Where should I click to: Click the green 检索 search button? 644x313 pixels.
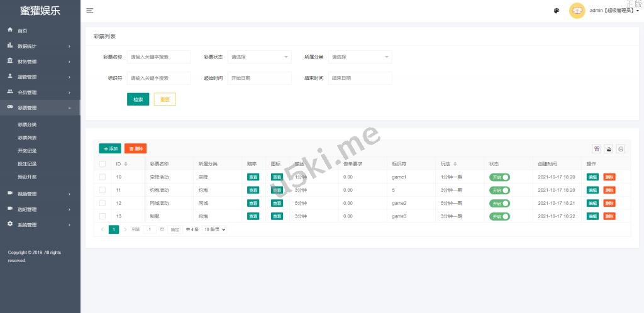click(138, 99)
